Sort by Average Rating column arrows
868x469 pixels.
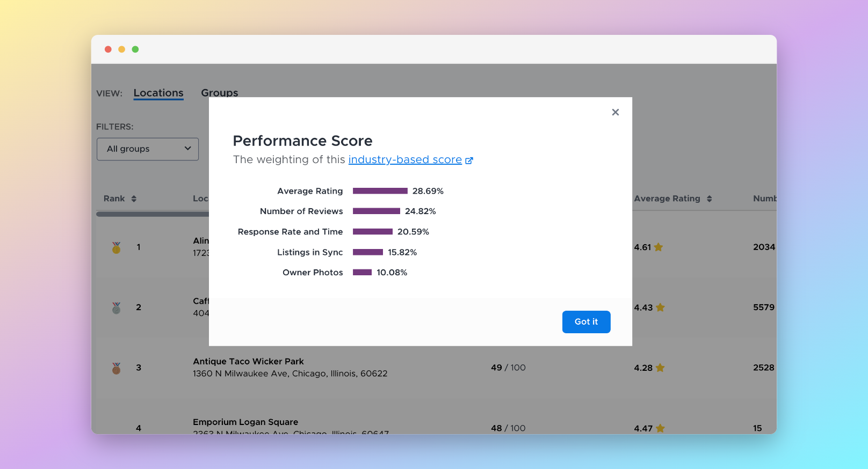pyautogui.click(x=709, y=199)
